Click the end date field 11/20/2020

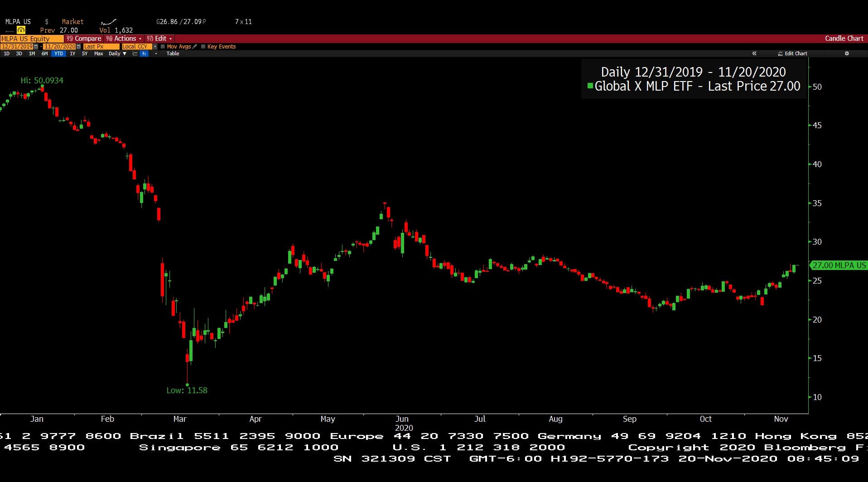59,47
